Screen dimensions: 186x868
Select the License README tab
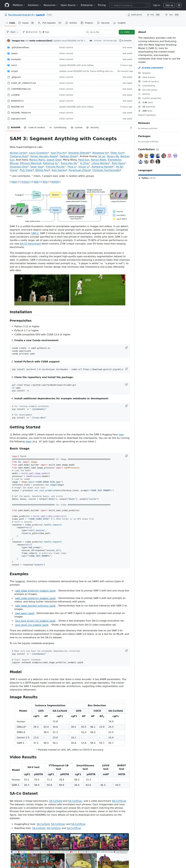(76, 127)
